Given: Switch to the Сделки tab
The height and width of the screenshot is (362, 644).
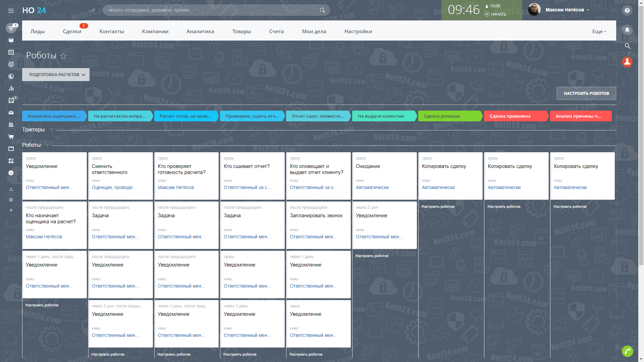Looking at the screenshot, I should tap(72, 32).
